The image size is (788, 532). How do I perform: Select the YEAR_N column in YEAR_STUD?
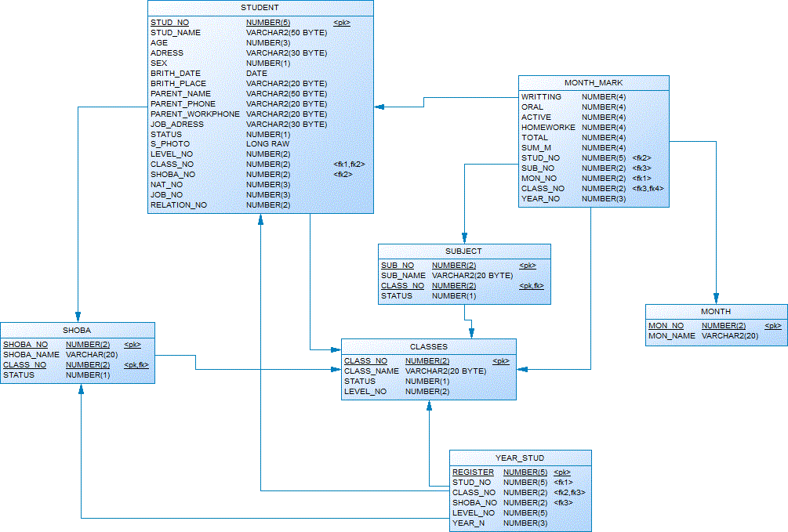[468, 523]
